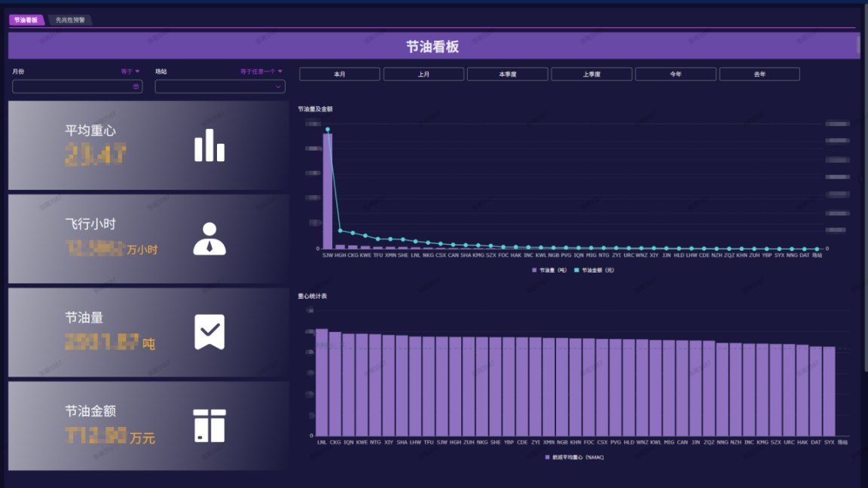Click the tall SJW bar in 节油量及金额 chart
The width and height of the screenshot is (868, 488).
[328, 191]
